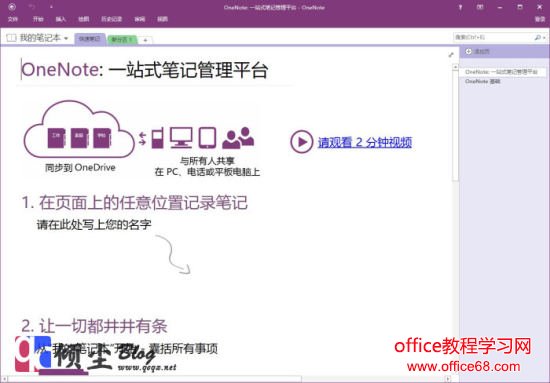Add a new section with the plus tab
This screenshot has height=383, width=550.
tap(145, 40)
